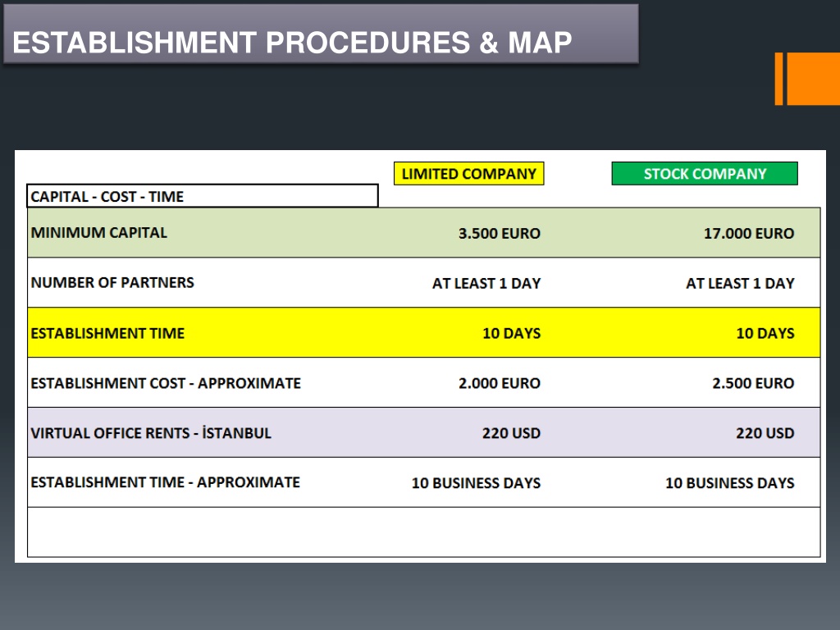This screenshot has width=840, height=630.
Task: Click the Minimum Capital row label
Action: 99,232
